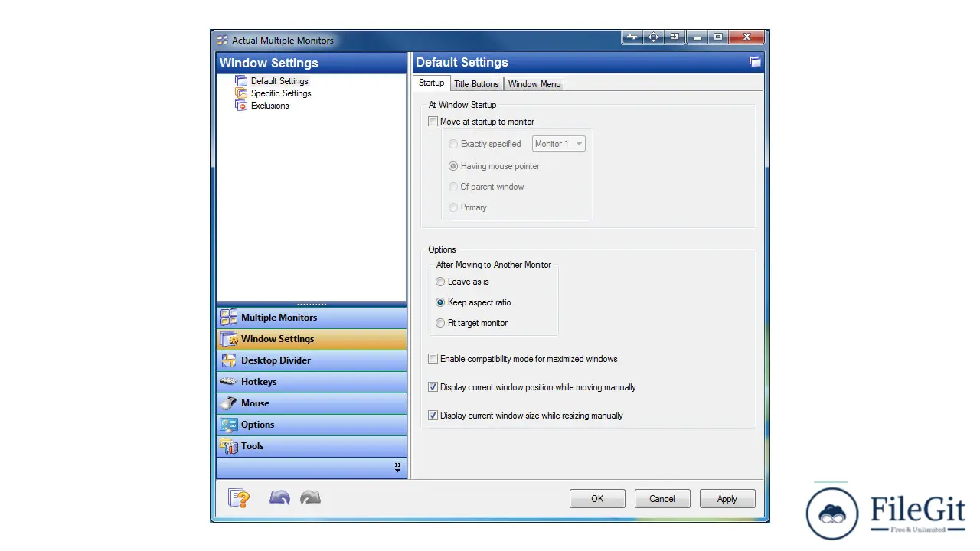
Task: Switch to the Title Buttons tab
Action: tap(476, 84)
